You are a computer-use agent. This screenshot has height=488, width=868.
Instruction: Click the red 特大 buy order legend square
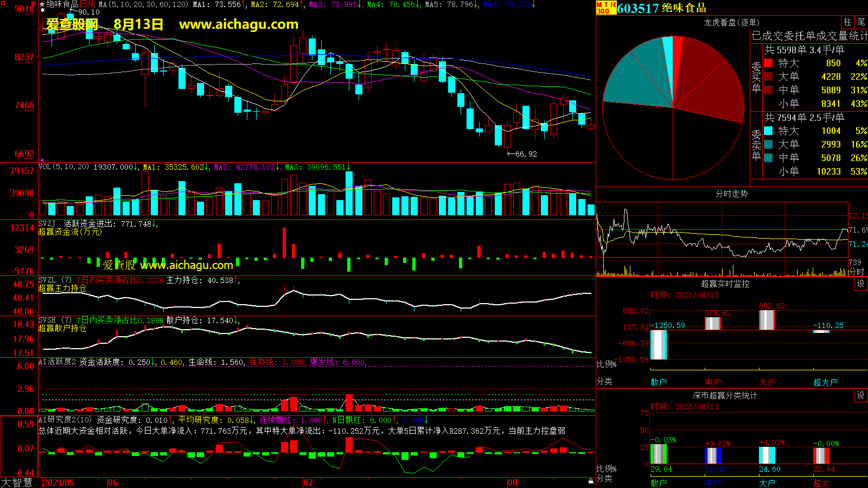click(x=768, y=63)
